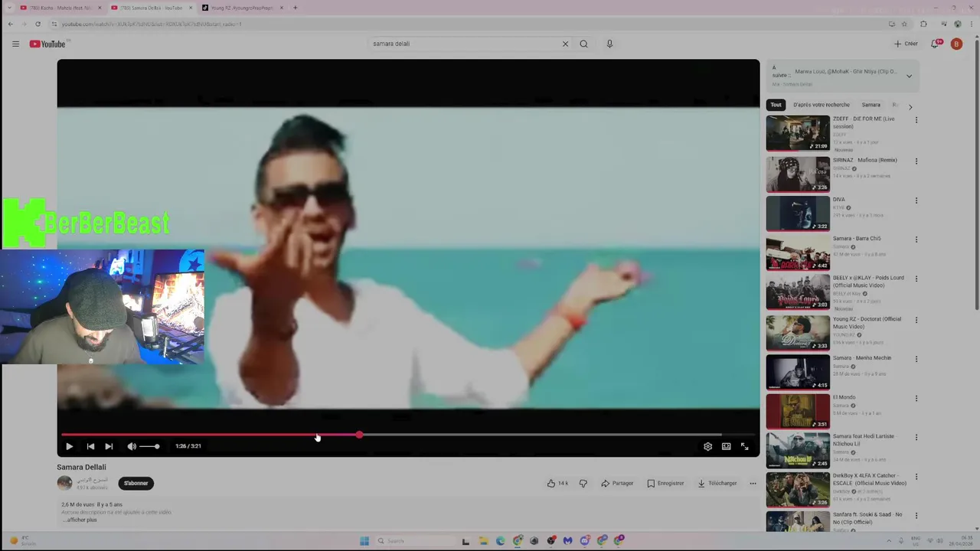Open options for Poids Lourd video
The image size is (980, 551).
pos(916,279)
